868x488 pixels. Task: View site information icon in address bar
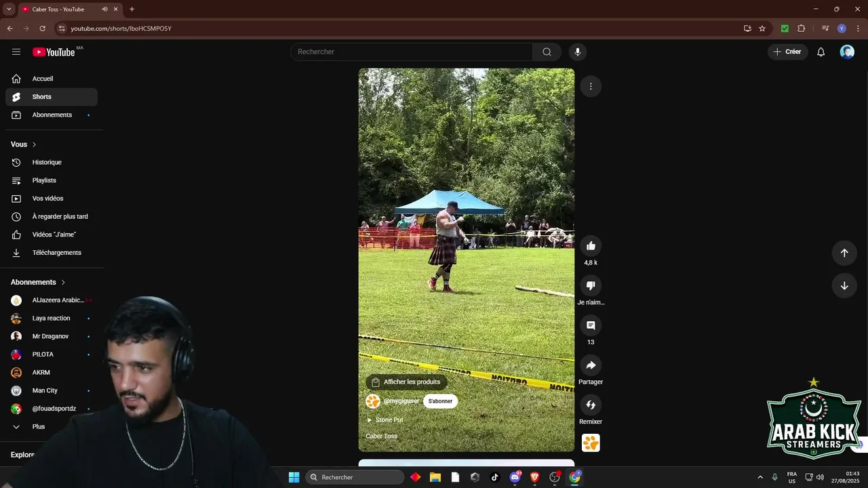pyautogui.click(x=62, y=28)
